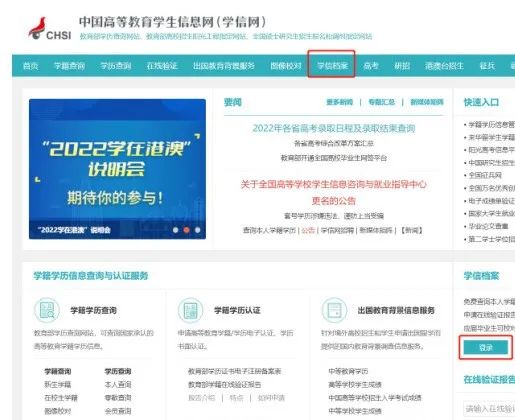Focus the 在线验证 code input field
Screen dimensions: 515x420
pyautogui.click(x=489, y=408)
